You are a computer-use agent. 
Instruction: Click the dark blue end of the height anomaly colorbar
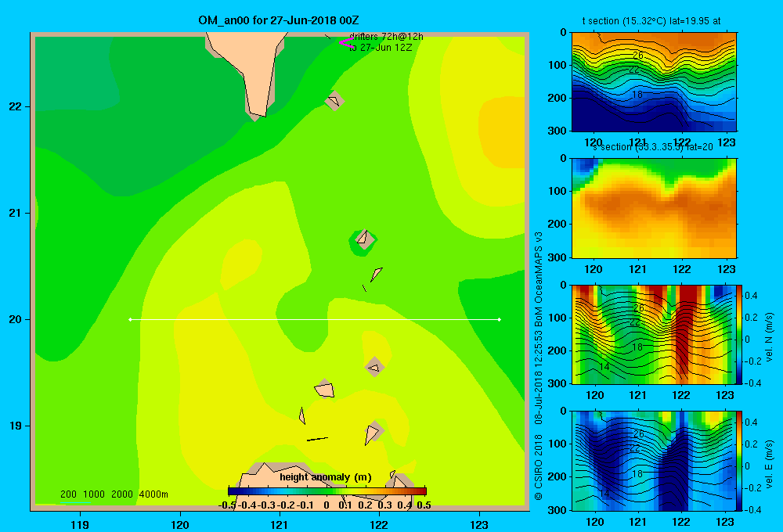pos(233,491)
